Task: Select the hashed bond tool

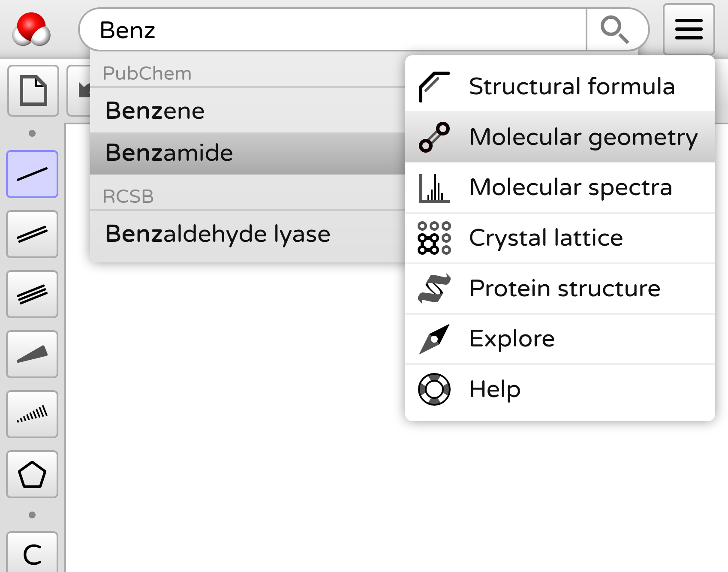Action: click(x=32, y=414)
